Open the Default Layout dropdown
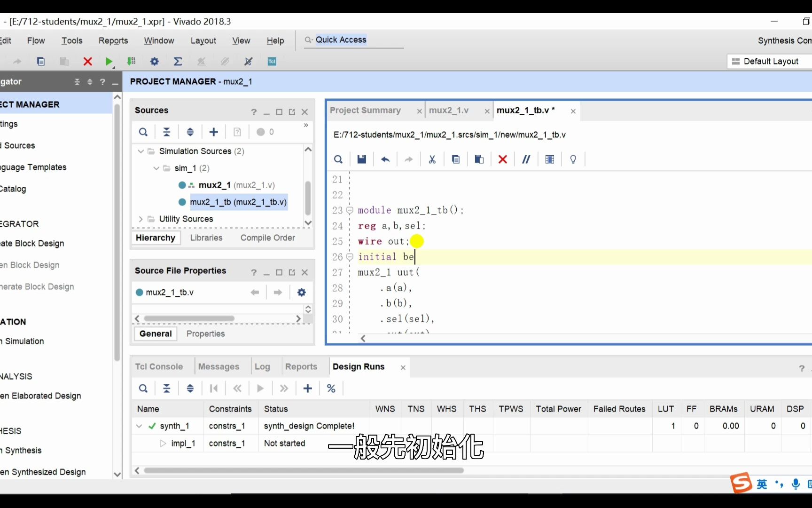 pyautogui.click(x=771, y=61)
